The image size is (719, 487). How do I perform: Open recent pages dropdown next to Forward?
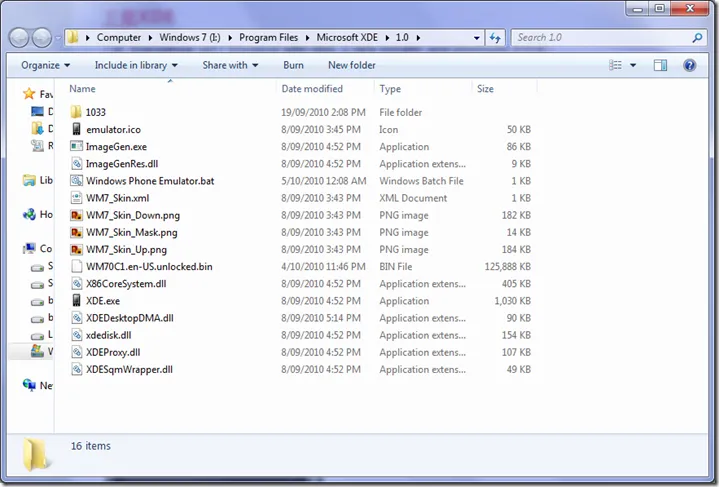[x=58, y=38]
